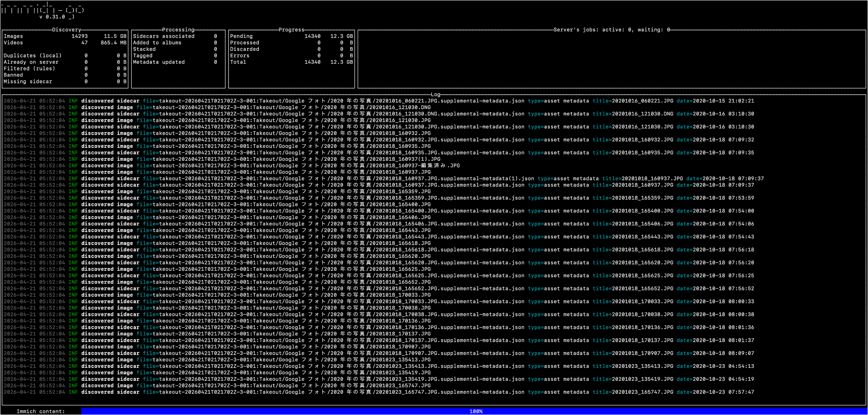
Task: Click the Metadata updated row
Action: click(175, 62)
